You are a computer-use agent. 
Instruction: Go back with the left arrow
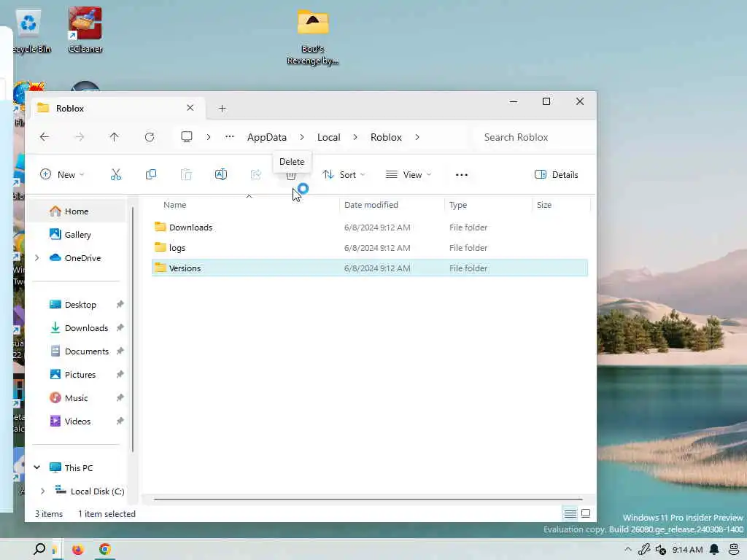pos(44,137)
